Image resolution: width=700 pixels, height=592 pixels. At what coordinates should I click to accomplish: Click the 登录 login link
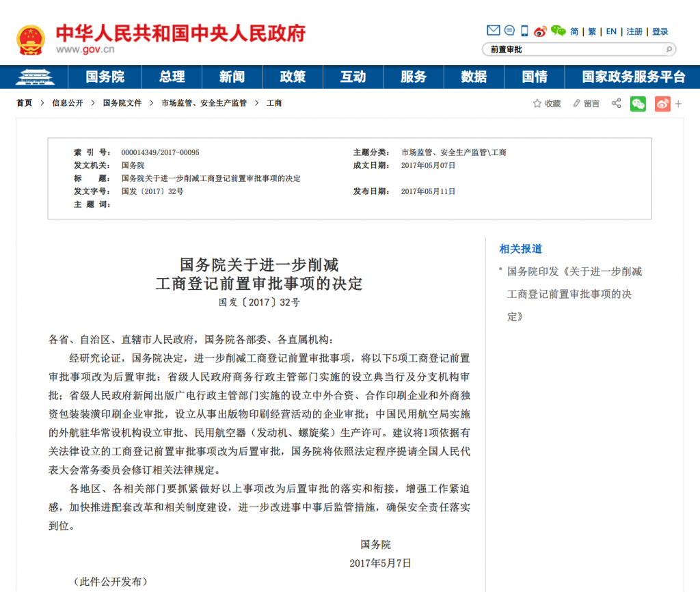660,31
